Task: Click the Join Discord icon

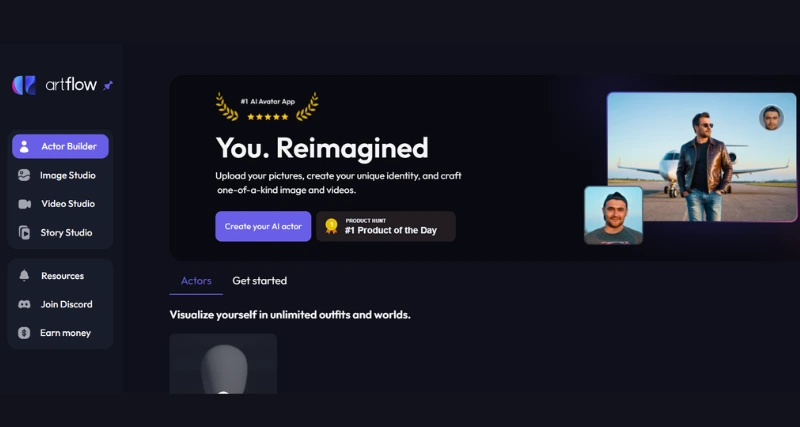Action: tap(24, 305)
